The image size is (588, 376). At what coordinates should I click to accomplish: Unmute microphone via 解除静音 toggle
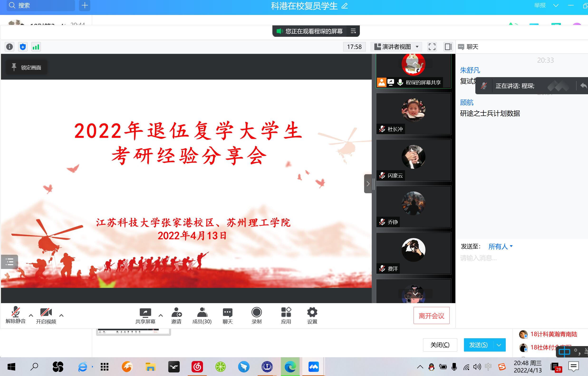coord(15,315)
